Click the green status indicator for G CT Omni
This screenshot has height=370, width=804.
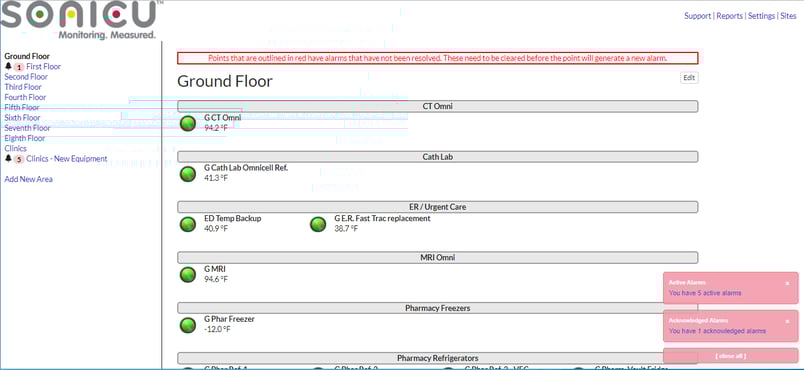click(x=188, y=124)
